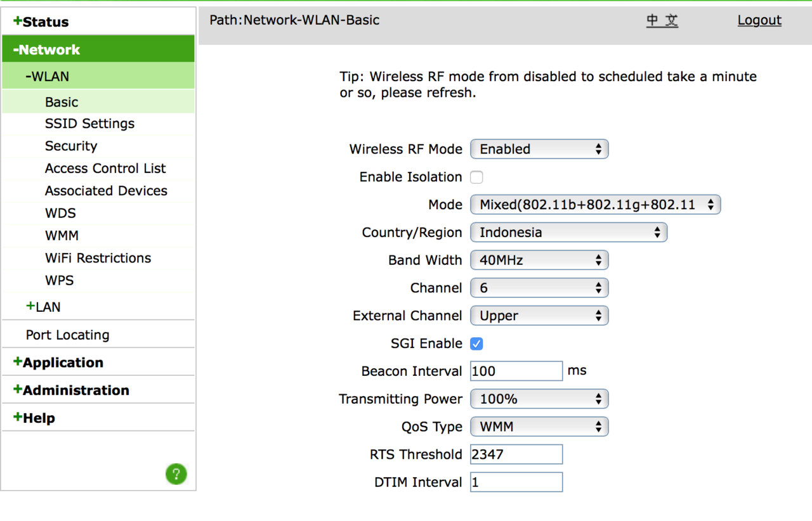Open SSID Settings page
The image size is (812, 521).
click(89, 124)
